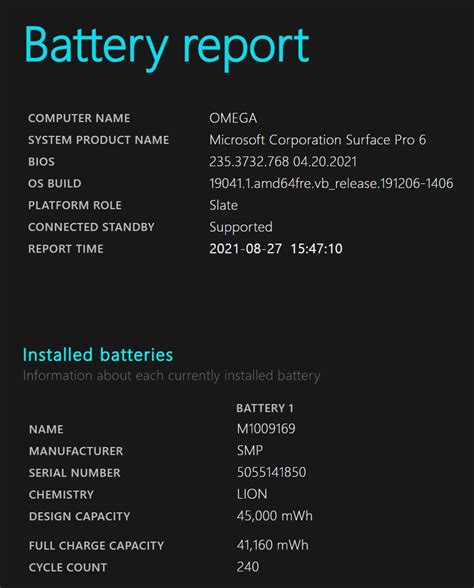Click the BATTERY 1 column header
Viewport: 474px width, 588px height.
click(x=265, y=408)
